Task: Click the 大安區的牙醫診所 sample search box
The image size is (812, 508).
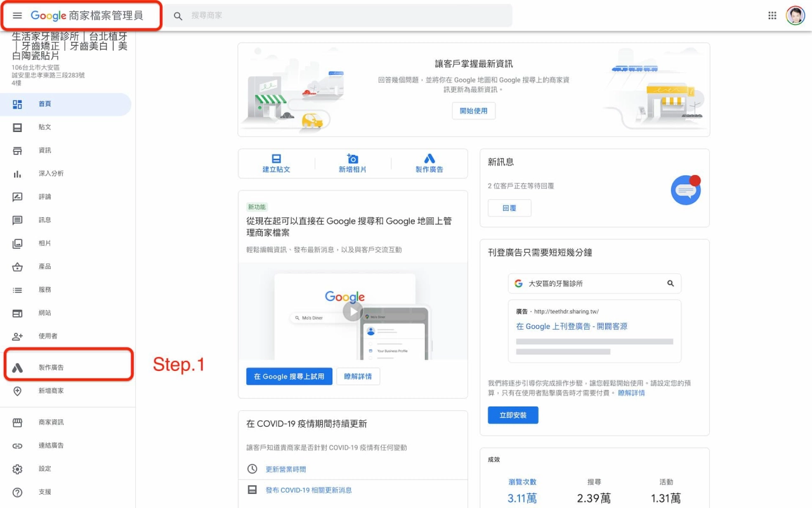Action: point(594,283)
